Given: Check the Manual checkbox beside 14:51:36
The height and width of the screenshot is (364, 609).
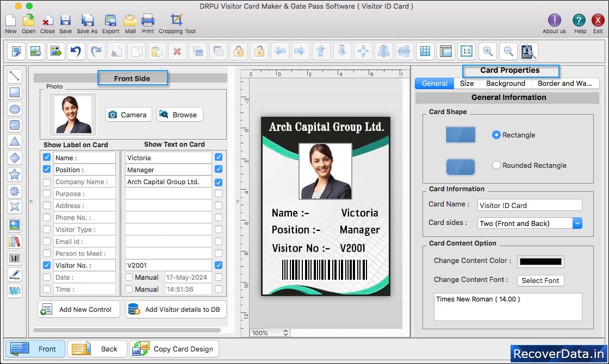Looking at the screenshot, I should point(129,289).
